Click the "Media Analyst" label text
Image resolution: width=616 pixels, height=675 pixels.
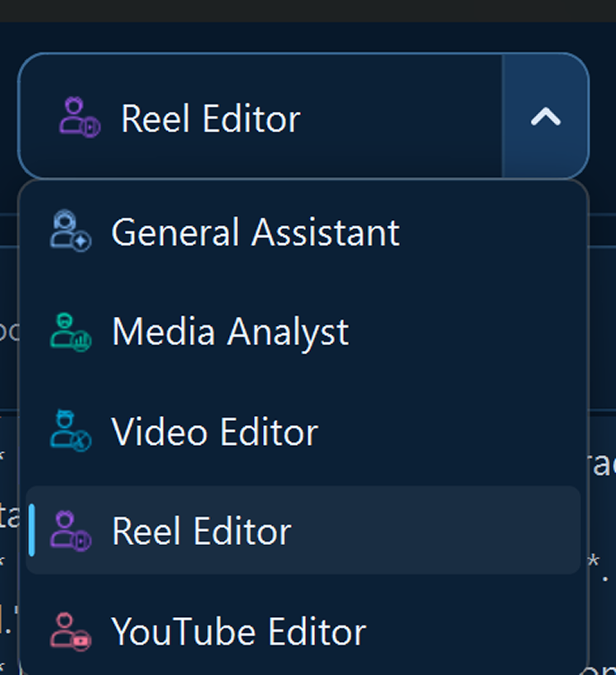230,333
